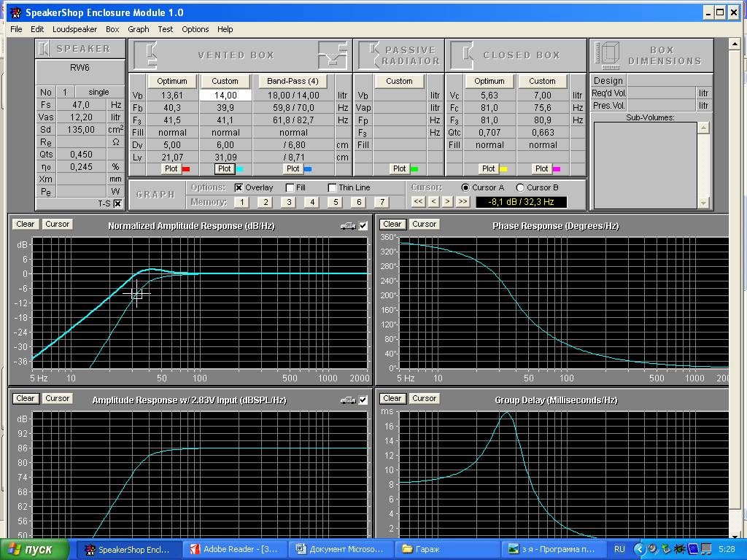This screenshot has width=747, height=560.
Task: Open the Loudspeaker menu
Action: 74,29
